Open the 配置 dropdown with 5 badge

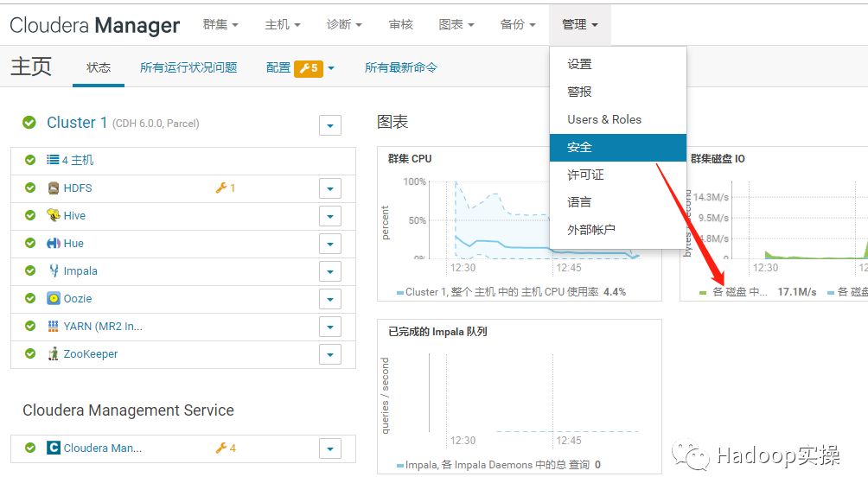pyautogui.click(x=300, y=67)
